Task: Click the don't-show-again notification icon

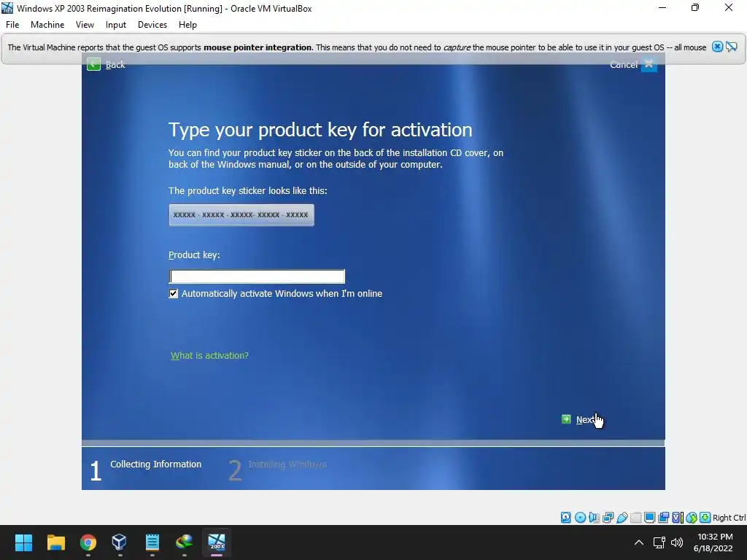Action: [731, 47]
